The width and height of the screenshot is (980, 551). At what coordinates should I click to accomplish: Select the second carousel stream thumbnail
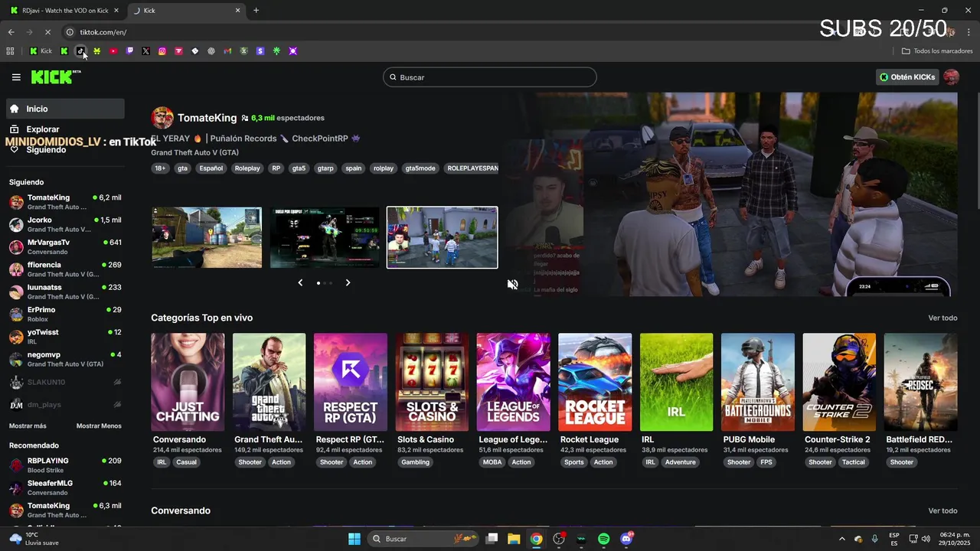coord(325,237)
